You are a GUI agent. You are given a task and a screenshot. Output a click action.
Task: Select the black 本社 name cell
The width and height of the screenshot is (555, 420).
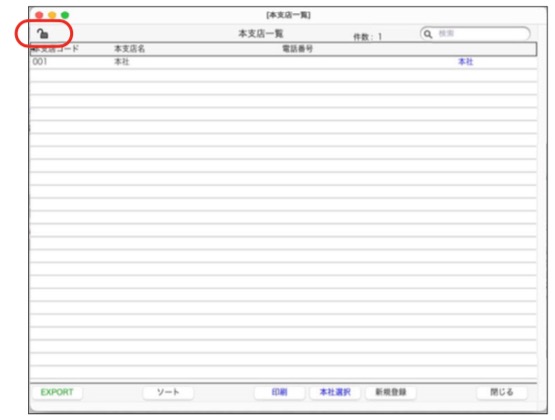(122, 62)
